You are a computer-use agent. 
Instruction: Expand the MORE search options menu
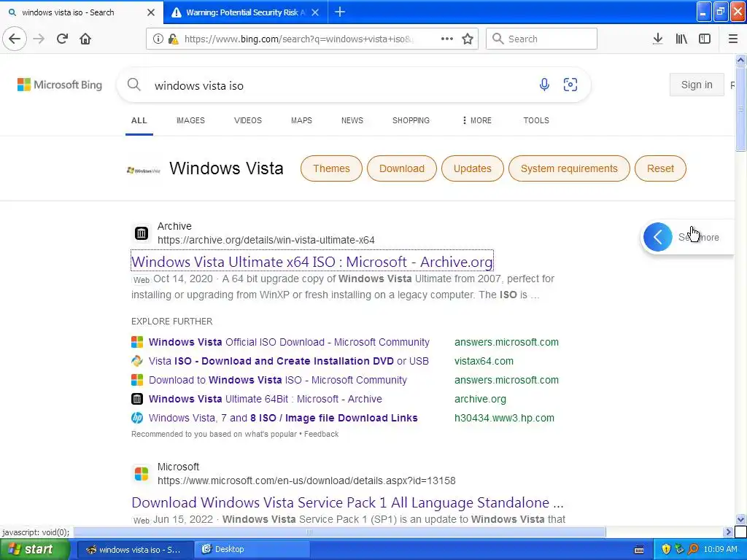[476, 120]
